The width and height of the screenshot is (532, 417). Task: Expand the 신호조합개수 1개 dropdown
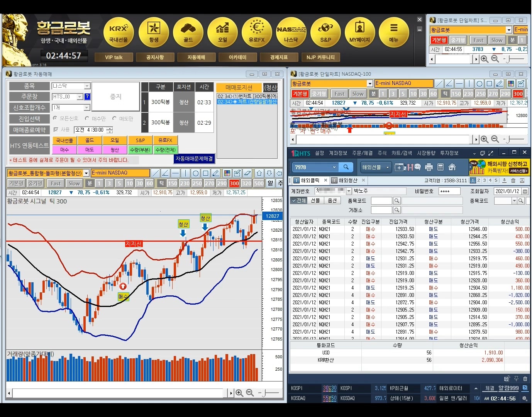pyautogui.click(x=87, y=108)
